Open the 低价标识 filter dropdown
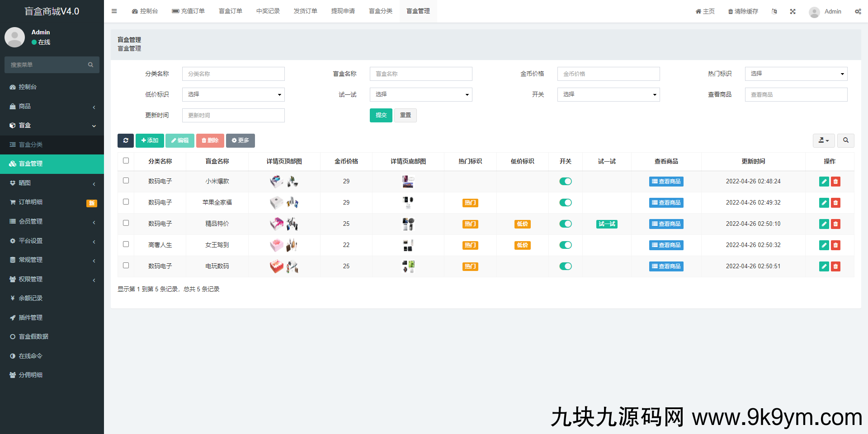Viewport: 868px width, 434px height. [x=233, y=94]
